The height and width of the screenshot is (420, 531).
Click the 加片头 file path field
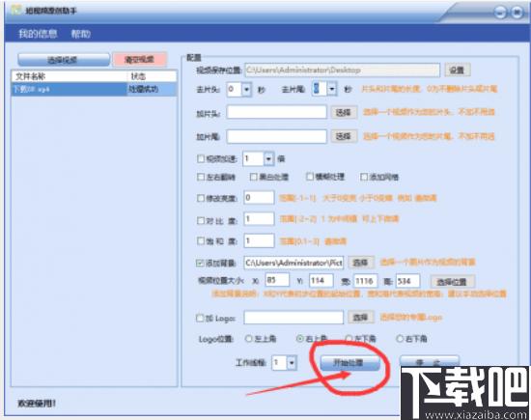pyautogui.click(x=277, y=112)
